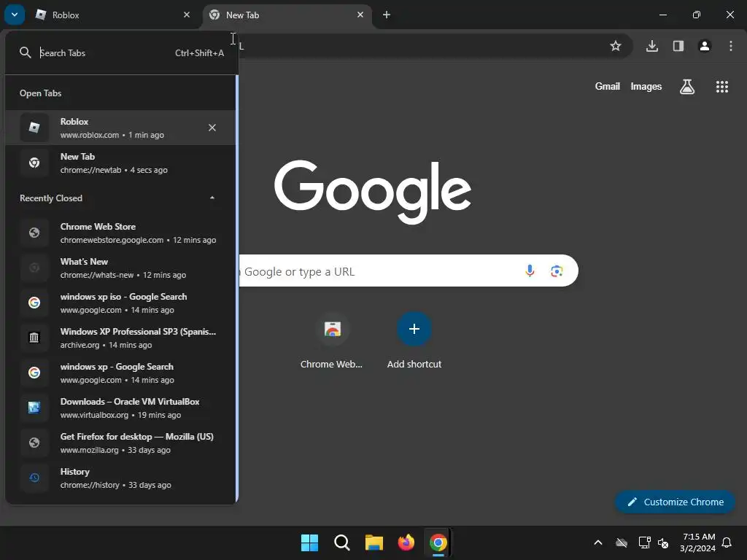Viewport: 747px width, 560px height.
Task: Start voice search with microphone icon
Action: point(530,271)
